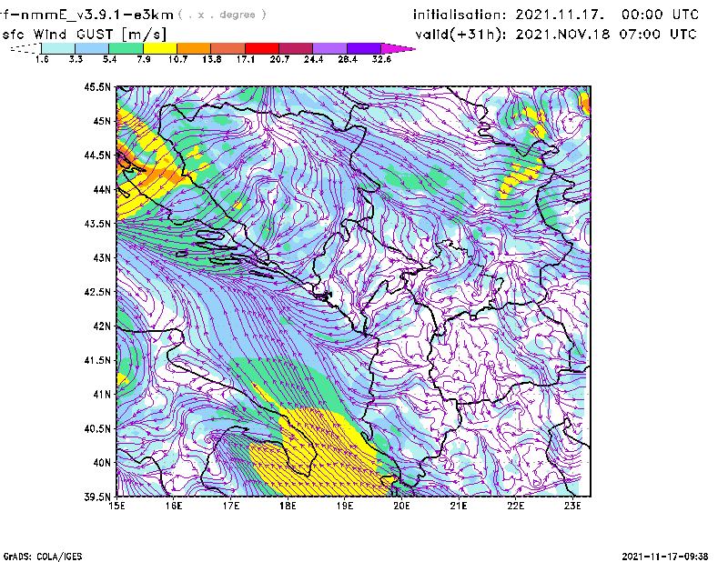This screenshot has width=728, height=562.
Task: Click the '44.5N' latitude label
Action: [x=97, y=156]
